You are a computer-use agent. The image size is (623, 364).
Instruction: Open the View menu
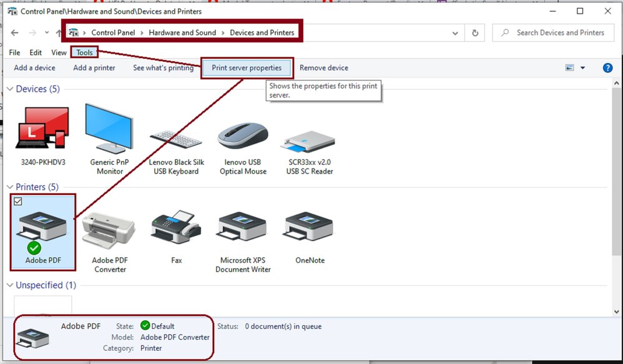pyautogui.click(x=59, y=52)
